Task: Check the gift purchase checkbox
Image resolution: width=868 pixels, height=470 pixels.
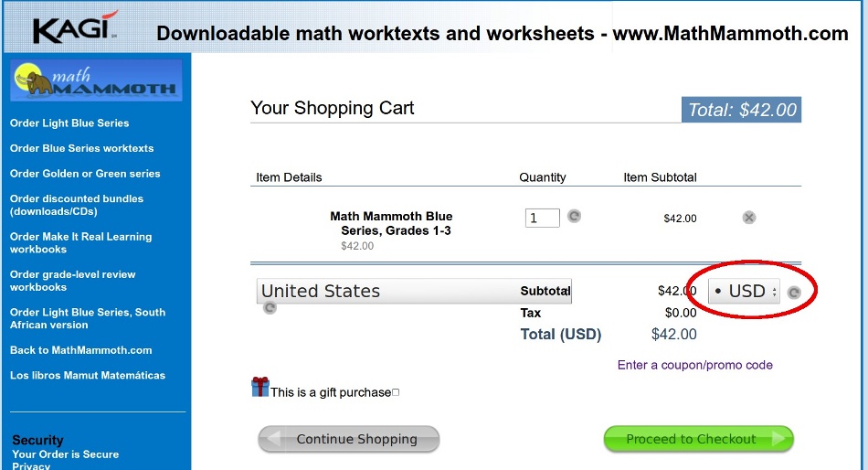Action: point(396,393)
